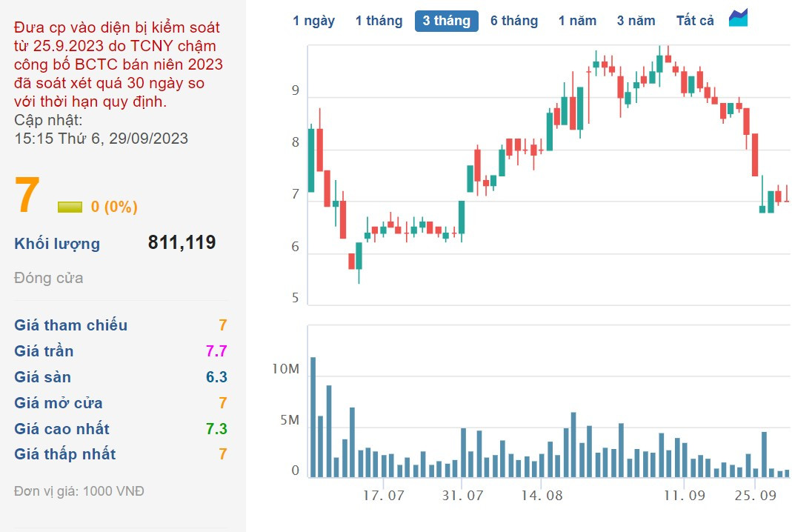Show Tất cả price history
The height and width of the screenshot is (532, 792).
click(695, 21)
